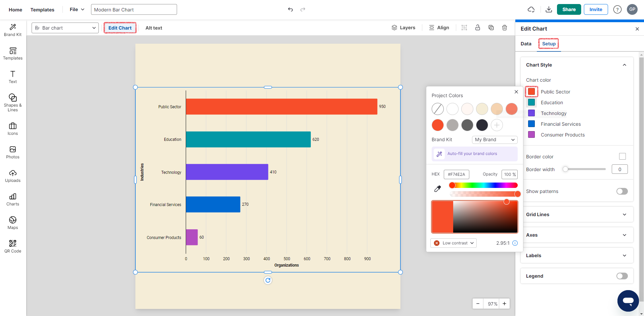
Task: Lock the selected chart element
Action: click(x=478, y=28)
